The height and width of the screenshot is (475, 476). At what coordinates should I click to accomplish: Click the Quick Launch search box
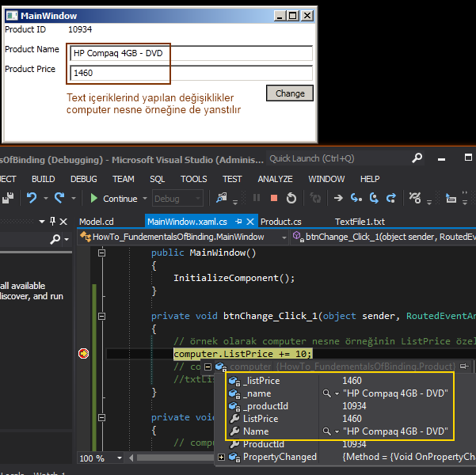(317, 158)
